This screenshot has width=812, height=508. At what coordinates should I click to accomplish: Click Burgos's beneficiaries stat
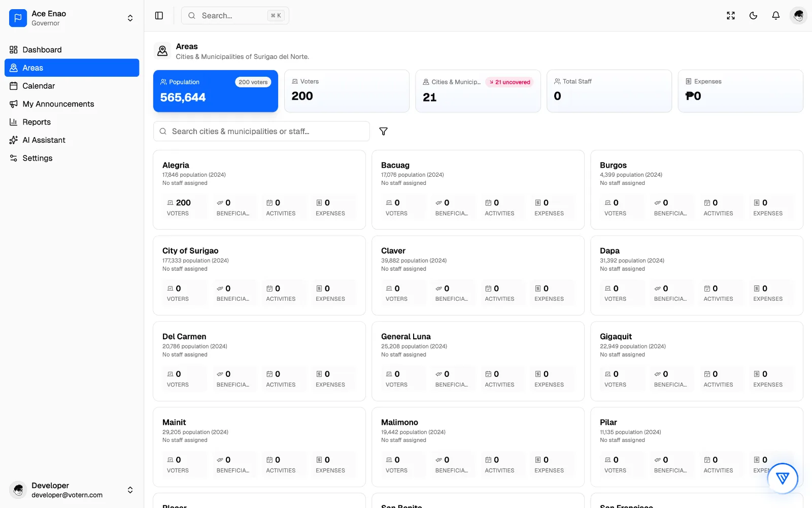tap(672, 207)
